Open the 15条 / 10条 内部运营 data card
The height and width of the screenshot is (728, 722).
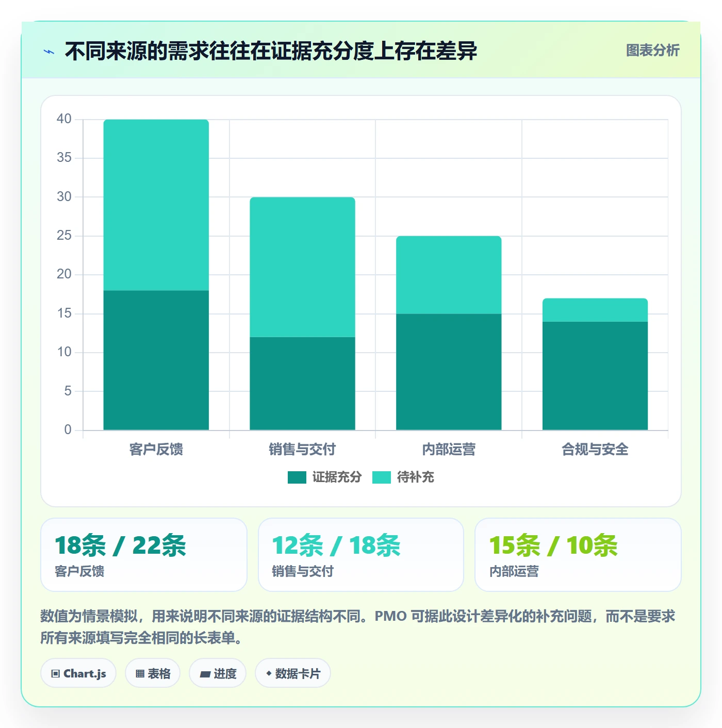click(578, 555)
